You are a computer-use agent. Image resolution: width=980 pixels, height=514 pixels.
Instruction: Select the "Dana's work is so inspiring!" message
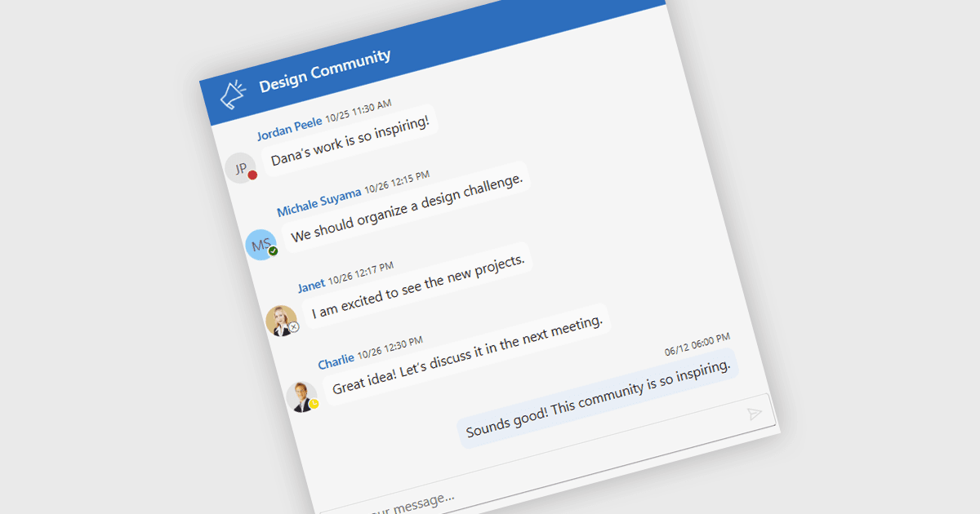coord(350,140)
